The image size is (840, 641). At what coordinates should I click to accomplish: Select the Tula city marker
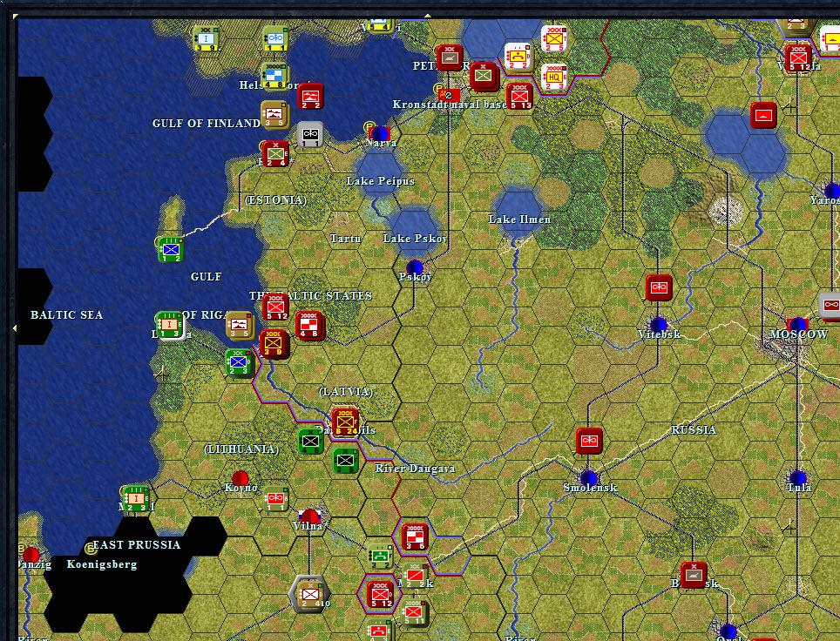(x=797, y=478)
